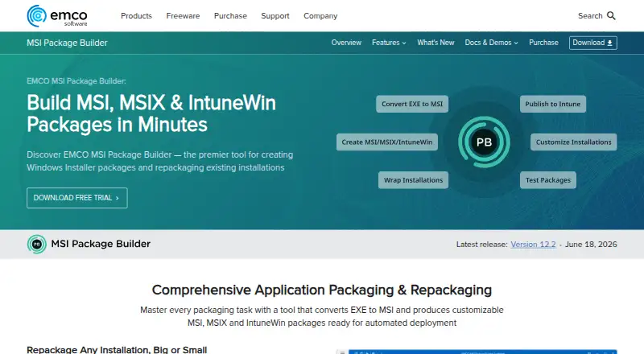Go to the Overview section

[346, 43]
